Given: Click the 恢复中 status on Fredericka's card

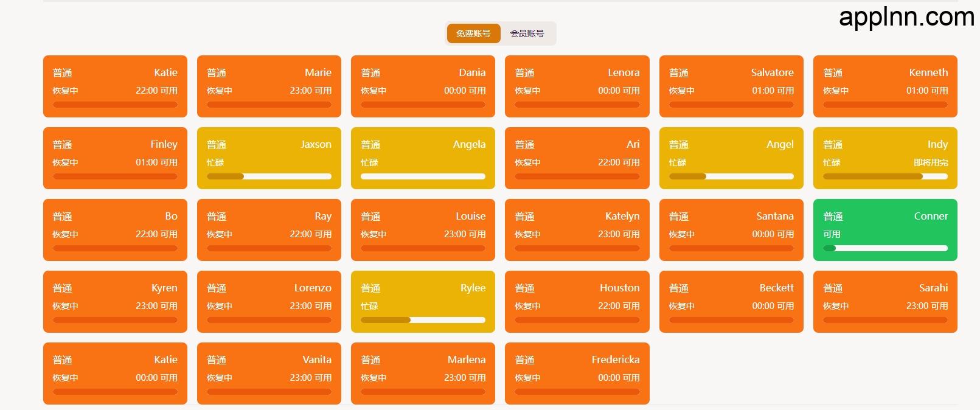Looking at the screenshot, I should tap(527, 378).
